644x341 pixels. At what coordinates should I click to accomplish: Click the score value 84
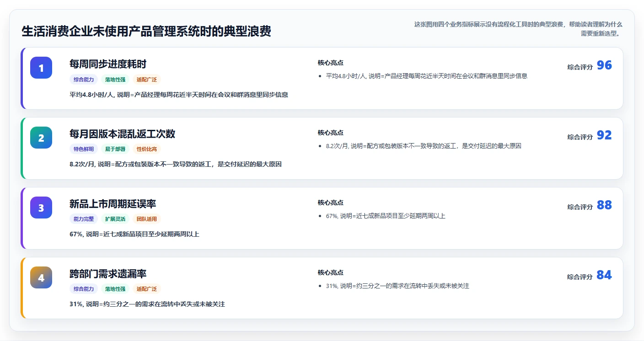(604, 275)
